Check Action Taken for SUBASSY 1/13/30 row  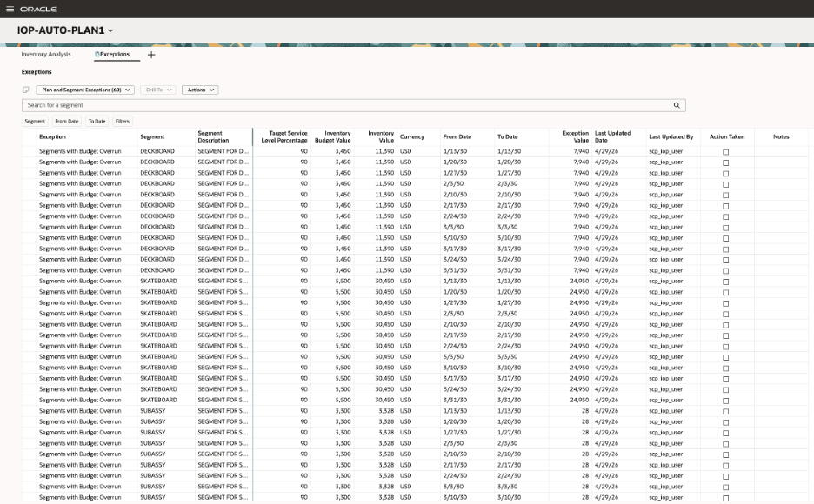[726, 412]
